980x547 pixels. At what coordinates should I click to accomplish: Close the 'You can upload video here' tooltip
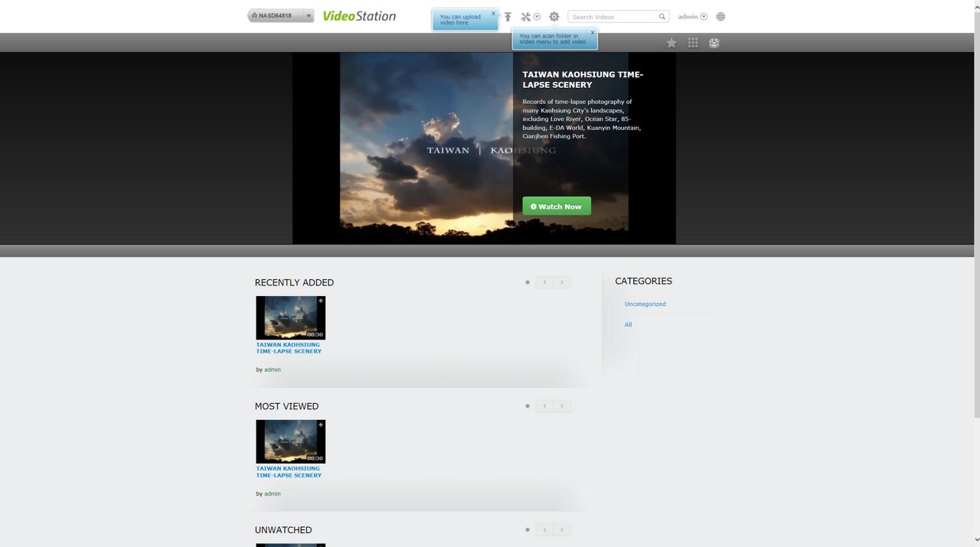tap(493, 14)
